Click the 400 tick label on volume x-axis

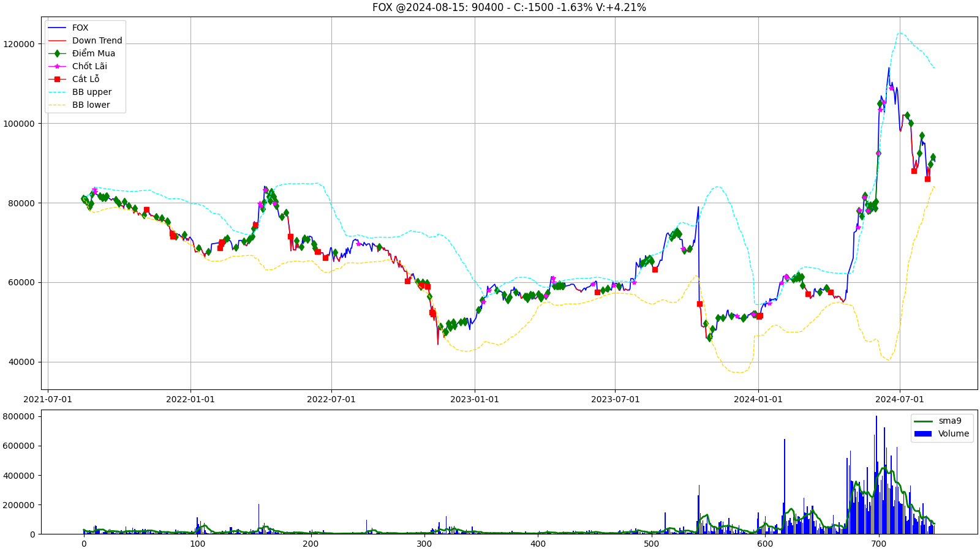(538, 544)
